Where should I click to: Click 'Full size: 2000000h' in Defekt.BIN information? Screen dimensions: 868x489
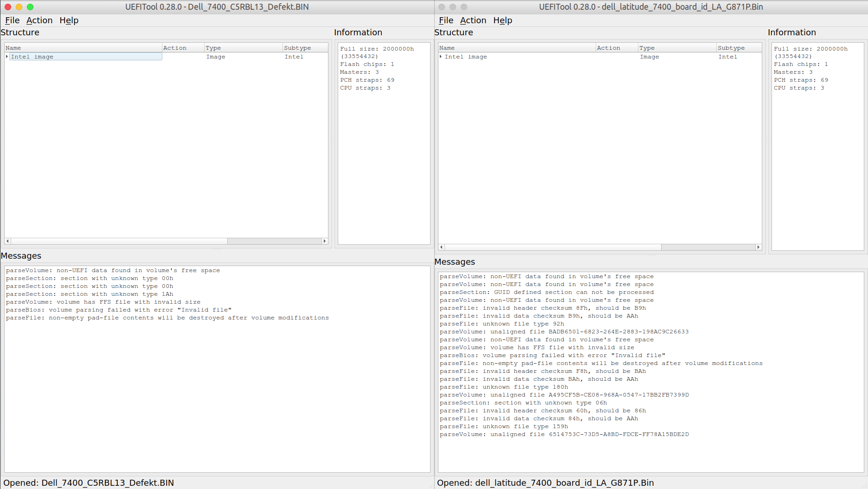click(x=377, y=49)
